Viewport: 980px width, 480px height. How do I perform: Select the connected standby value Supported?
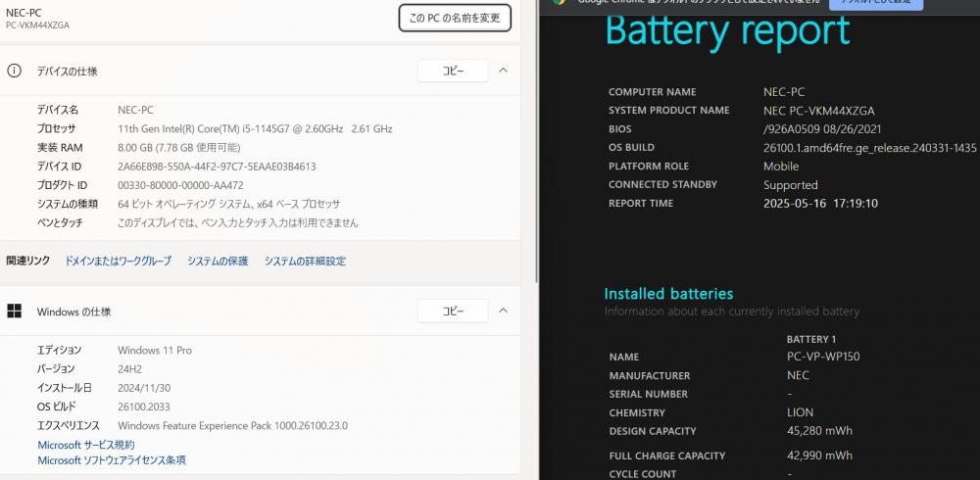[791, 185]
